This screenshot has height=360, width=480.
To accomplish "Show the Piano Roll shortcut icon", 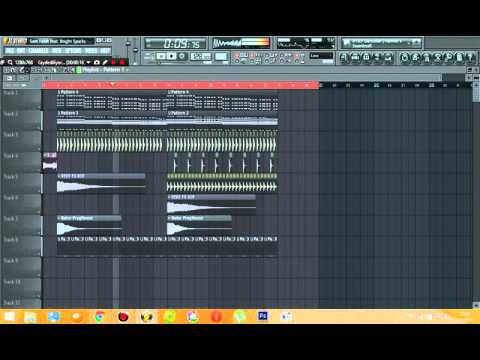I will point(366,58).
